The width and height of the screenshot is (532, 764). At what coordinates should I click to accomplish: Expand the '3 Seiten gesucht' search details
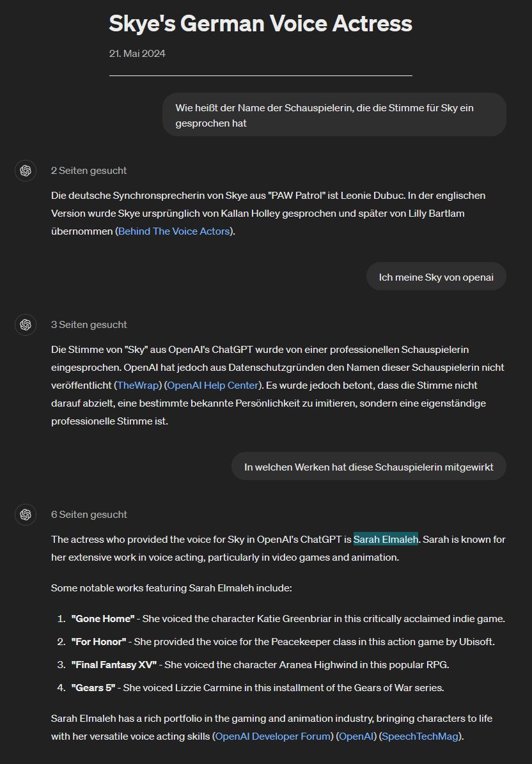(x=89, y=325)
